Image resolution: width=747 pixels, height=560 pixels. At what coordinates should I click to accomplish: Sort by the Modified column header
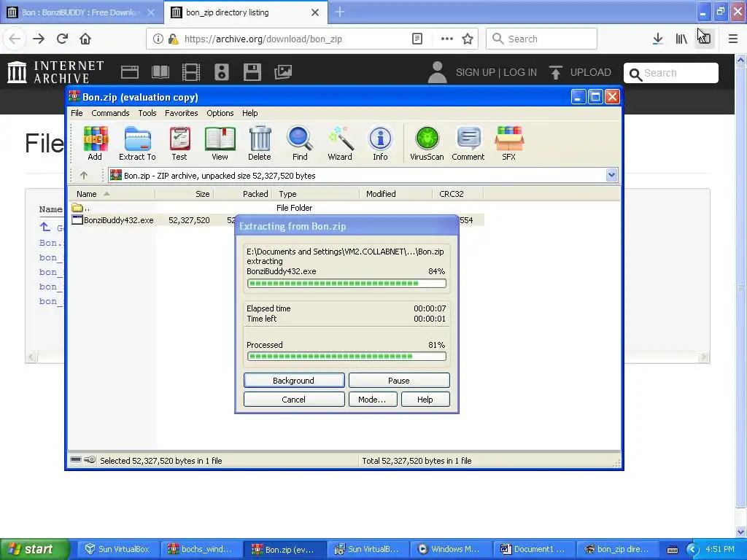[x=396, y=194]
